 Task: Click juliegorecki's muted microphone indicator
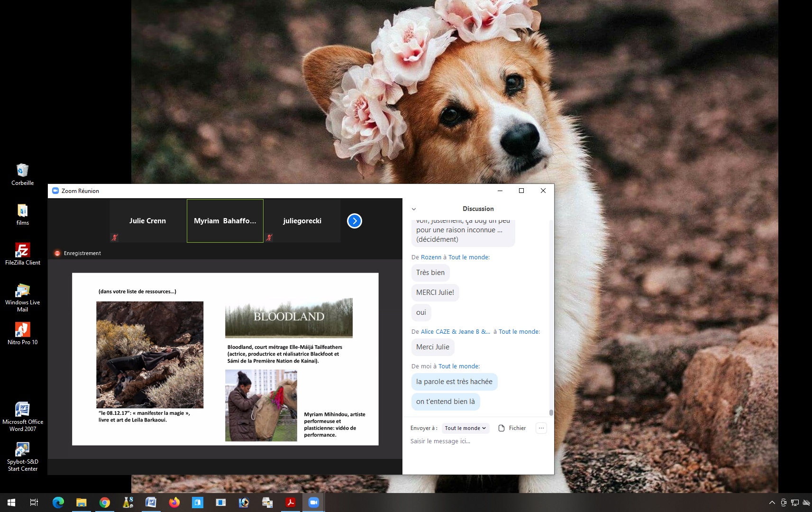pyautogui.click(x=269, y=238)
